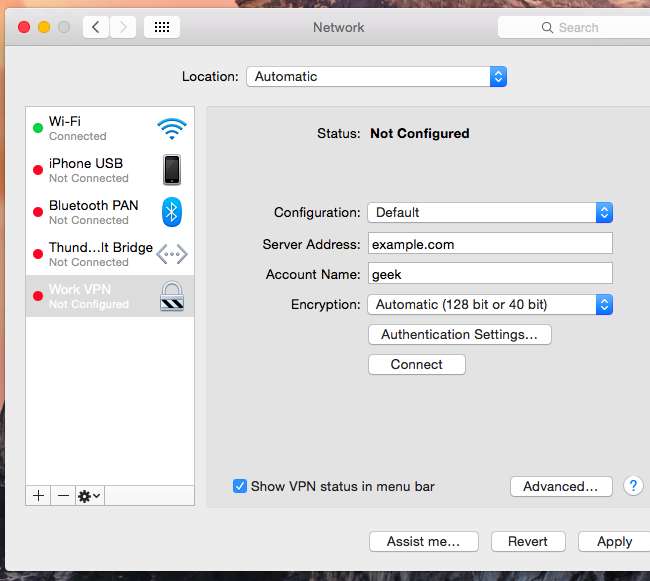Open the help question mark button

633,486
